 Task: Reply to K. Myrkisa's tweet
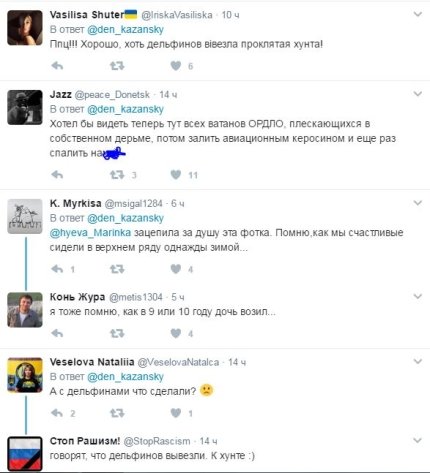point(57,269)
